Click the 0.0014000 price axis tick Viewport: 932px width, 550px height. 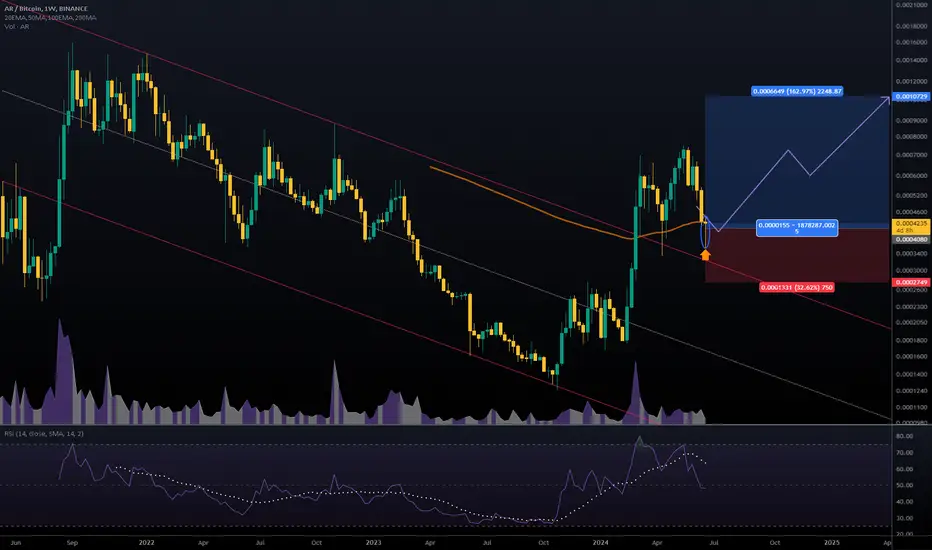coord(912,60)
